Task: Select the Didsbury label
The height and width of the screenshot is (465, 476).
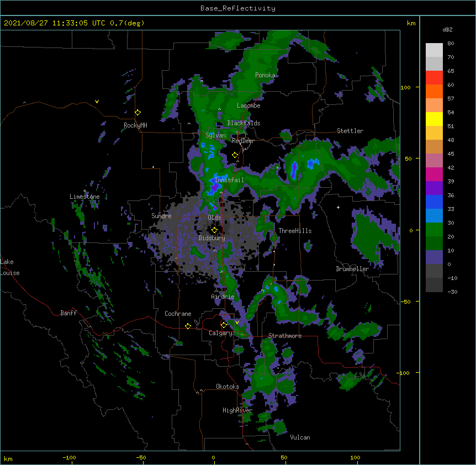Action: click(211, 238)
